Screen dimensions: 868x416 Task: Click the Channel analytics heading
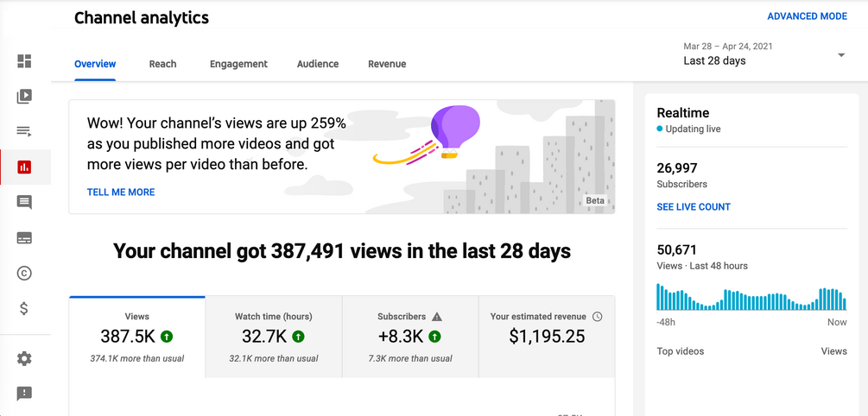pos(142,18)
